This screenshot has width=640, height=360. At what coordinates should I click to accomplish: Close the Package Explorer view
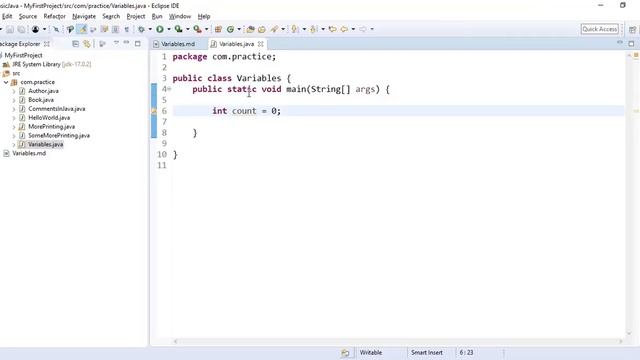point(47,44)
